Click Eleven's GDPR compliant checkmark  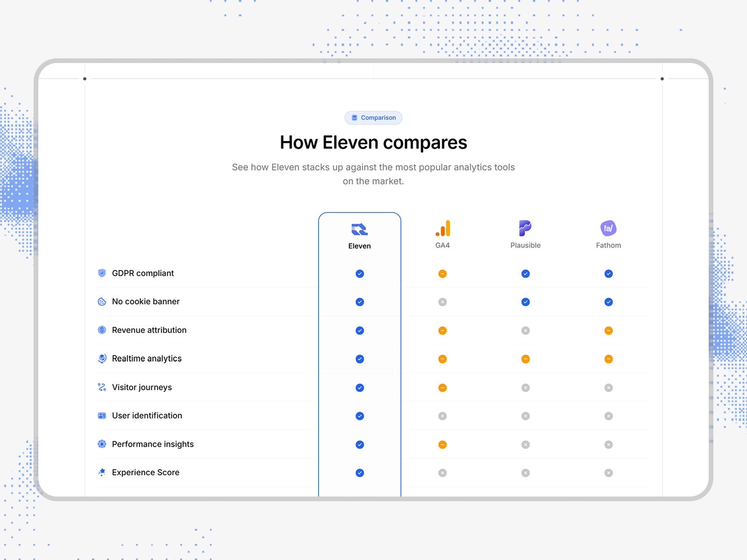[x=359, y=273]
